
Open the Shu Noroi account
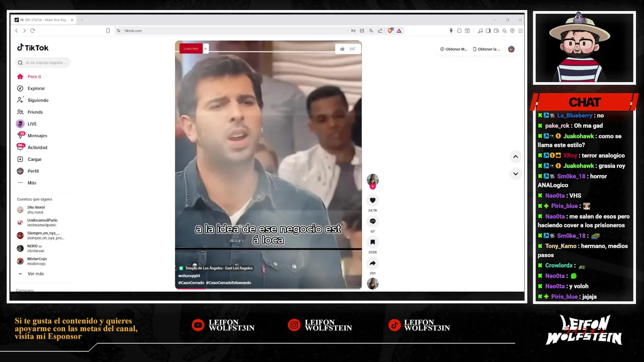click(31, 210)
